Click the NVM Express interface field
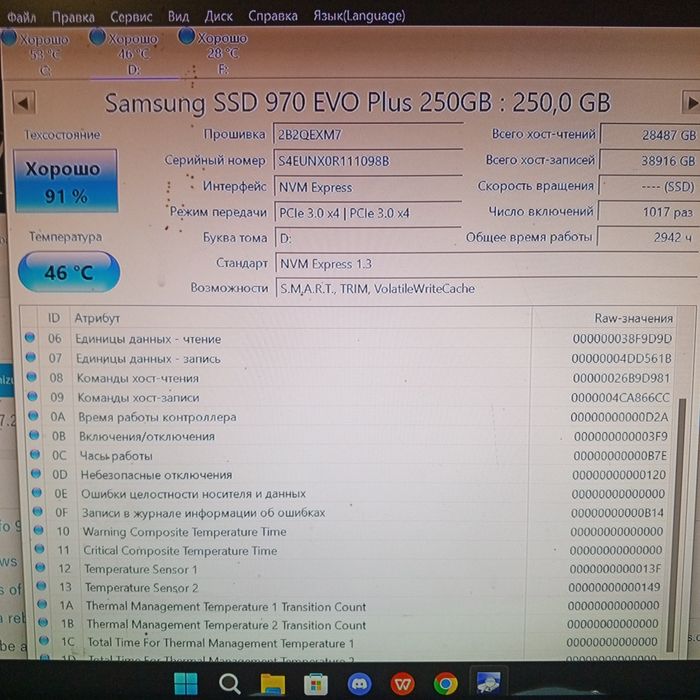This screenshot has width=700, height=700. (x=368, y=187)
